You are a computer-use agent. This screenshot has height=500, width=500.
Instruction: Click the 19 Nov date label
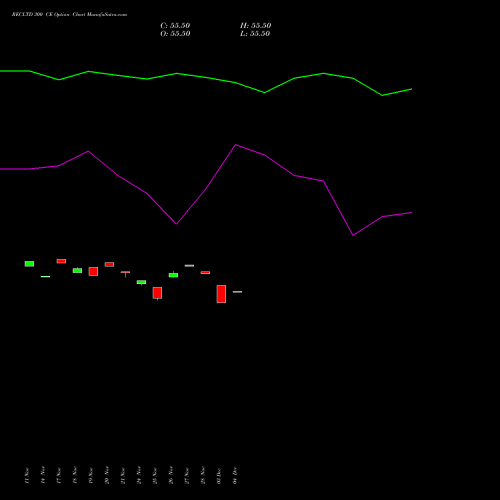pyautogui.click(x=91, y=475)
